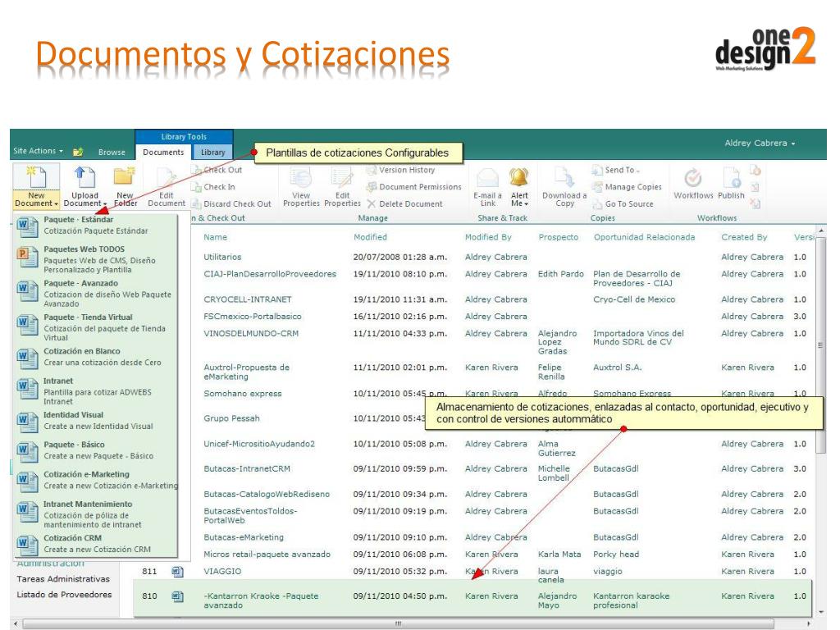Sort by the Modified column header
Viewport: 840px width, 630px height.
coord(370,237)
